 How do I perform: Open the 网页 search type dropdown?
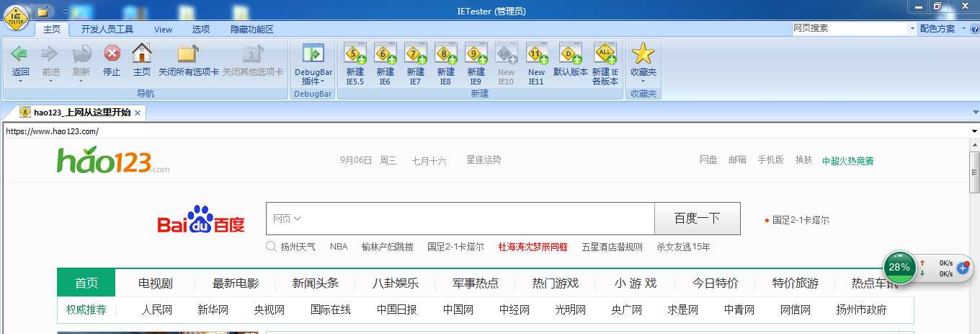coord(287,219)
